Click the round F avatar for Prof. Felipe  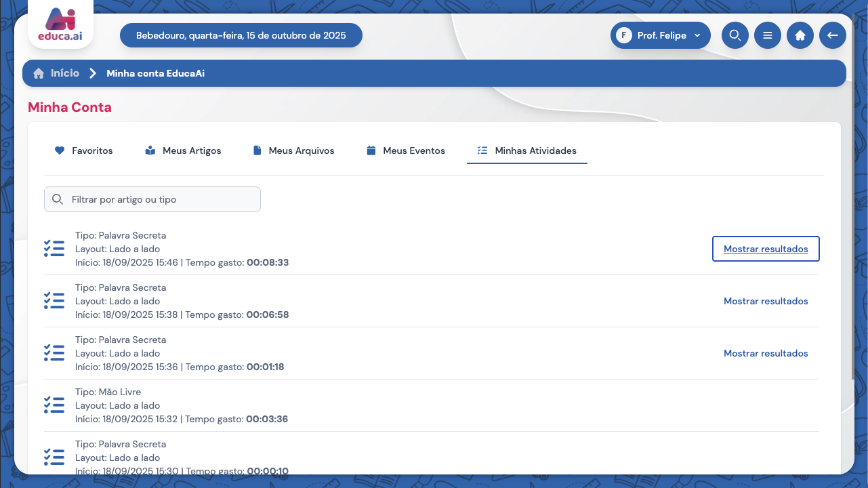pyautogui.click(x=623, y=35)
